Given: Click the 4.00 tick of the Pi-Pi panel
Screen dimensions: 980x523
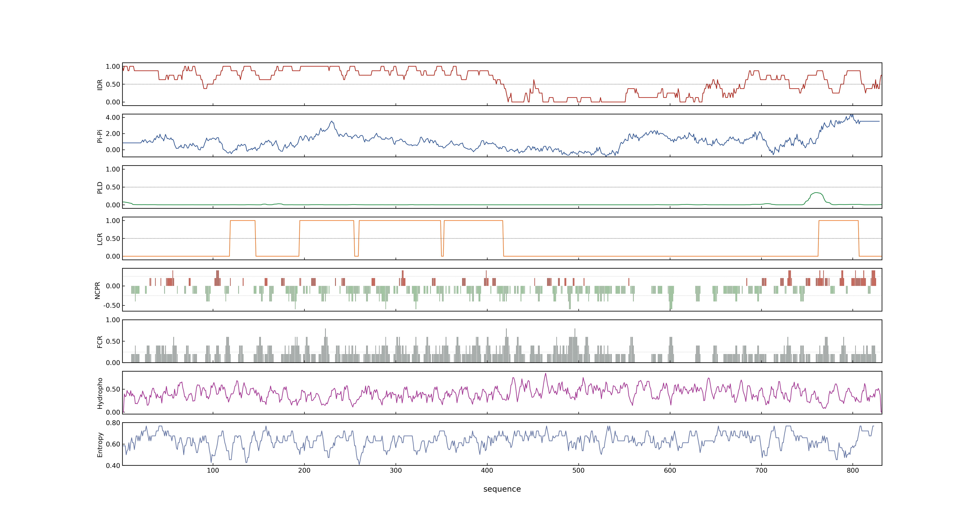Looking at the screenshot, I should tap(113, 118).
